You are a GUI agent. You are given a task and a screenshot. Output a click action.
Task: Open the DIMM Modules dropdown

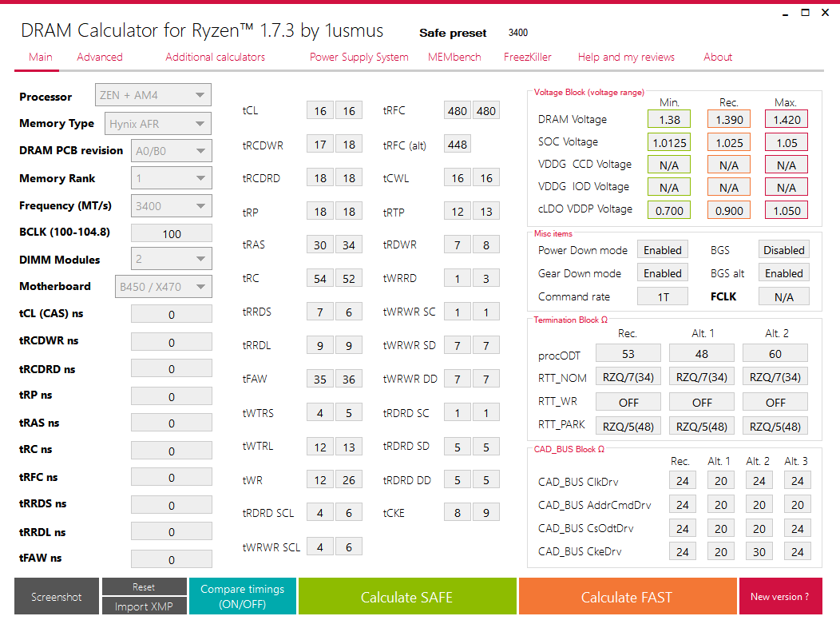coord(171,259)
